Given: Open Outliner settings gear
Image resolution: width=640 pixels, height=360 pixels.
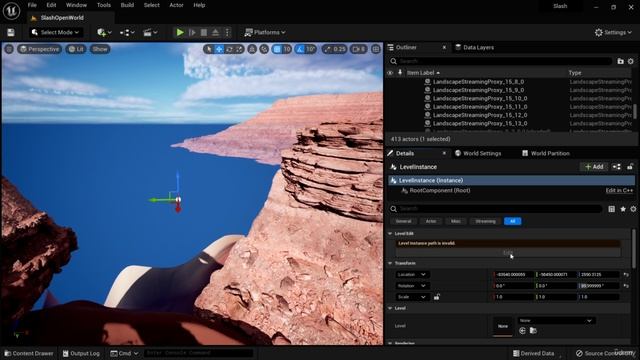Looking at the screenshot, I should [x=631, y=61].
